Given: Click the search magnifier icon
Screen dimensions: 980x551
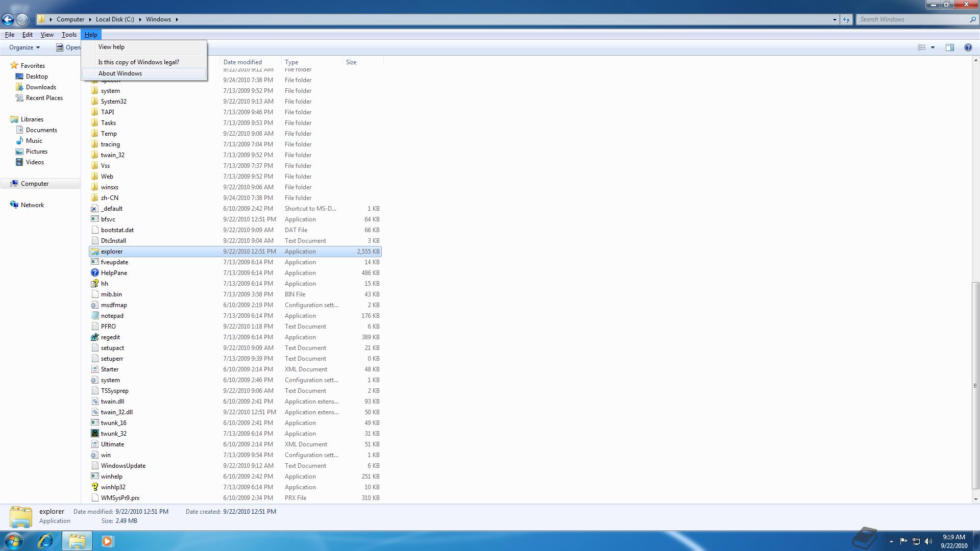Looking at the screenshot, I should click(x=972, y=19).
